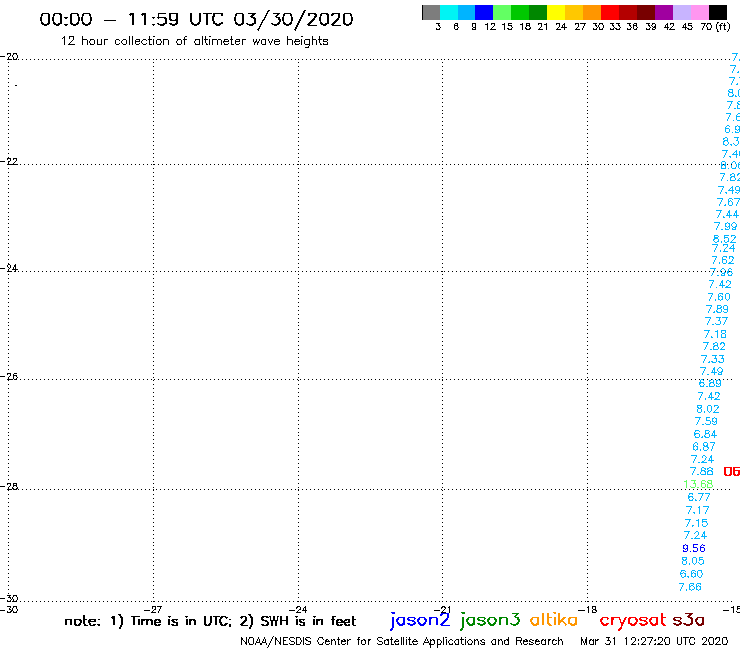Click the jason3 satellite legend label

(490, 620)
